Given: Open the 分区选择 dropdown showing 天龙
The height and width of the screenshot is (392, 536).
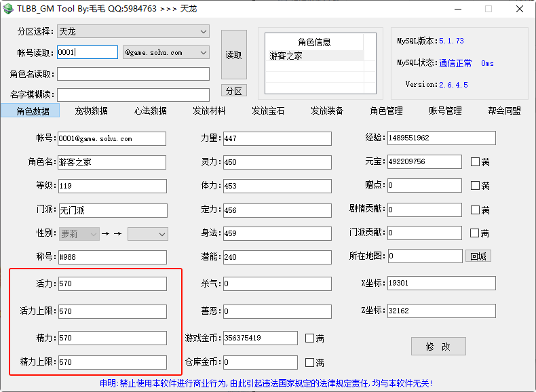Looking at the screenshot, I should click(x=133, y=31).
